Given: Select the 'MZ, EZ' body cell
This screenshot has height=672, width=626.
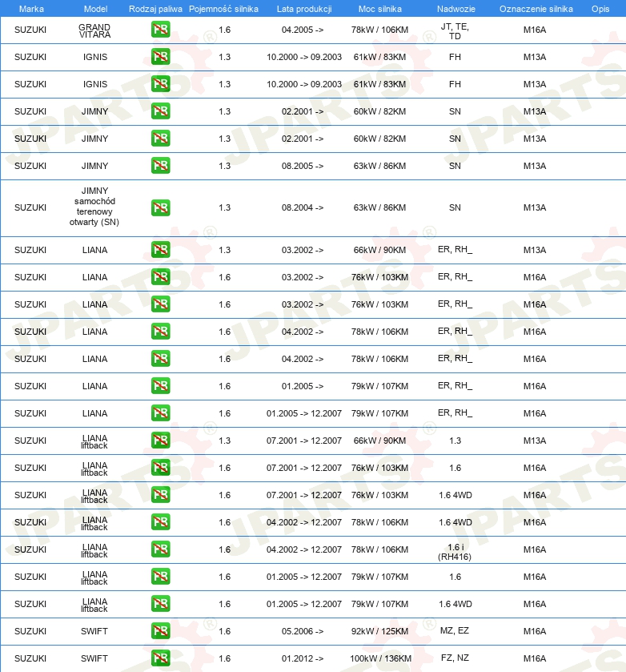Looking at the screenshot, I should (x=455, y=630).
